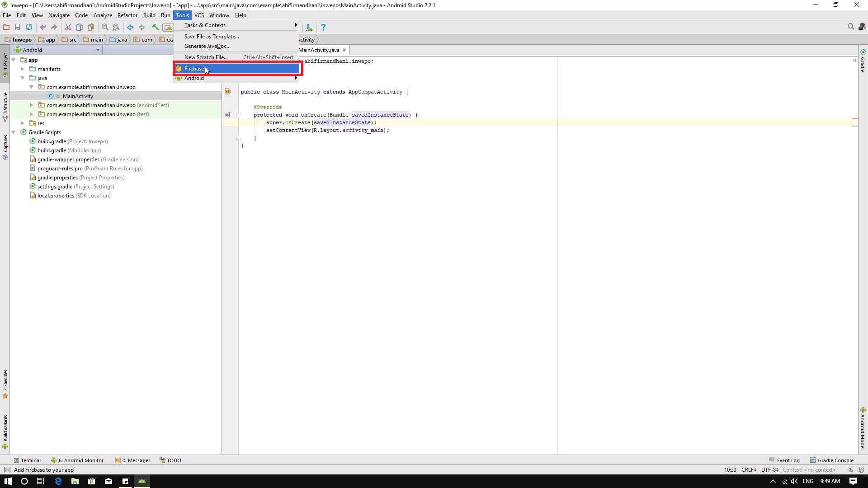The image size is (868, 488).
Task: Click the Undo arrow icon
Action: point(43,27)
